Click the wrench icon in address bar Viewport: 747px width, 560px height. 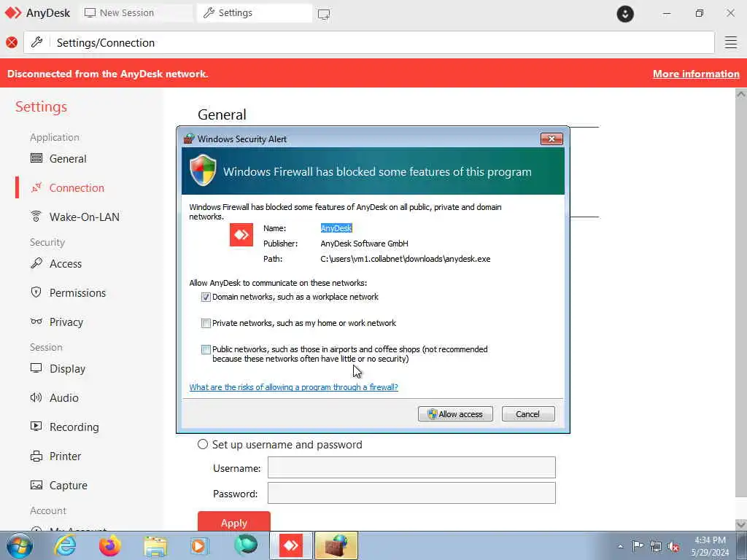[x=36, y=42]
